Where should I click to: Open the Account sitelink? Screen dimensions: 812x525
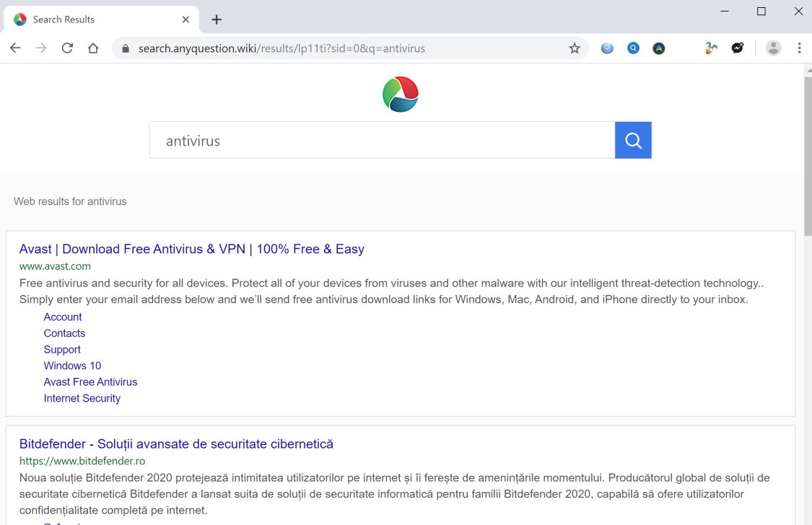[x=63, y=317]
